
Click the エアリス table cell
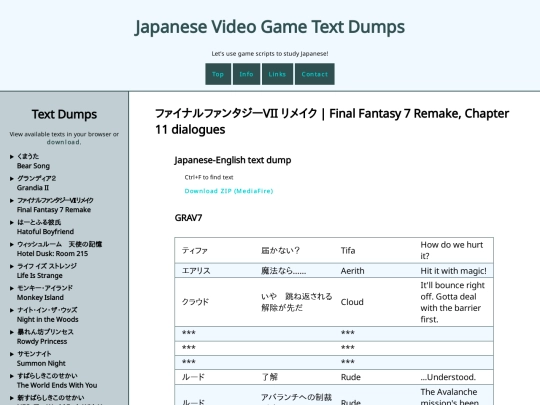point(215,271)
